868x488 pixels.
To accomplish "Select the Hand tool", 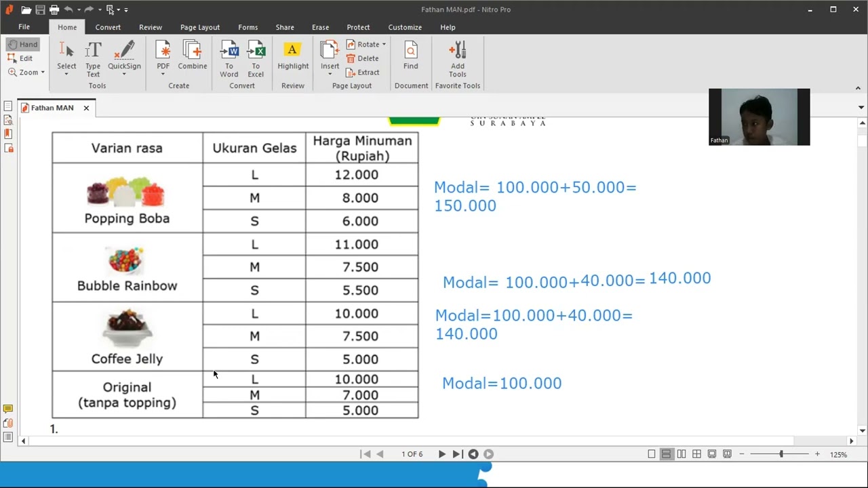I will click(23, 44).
